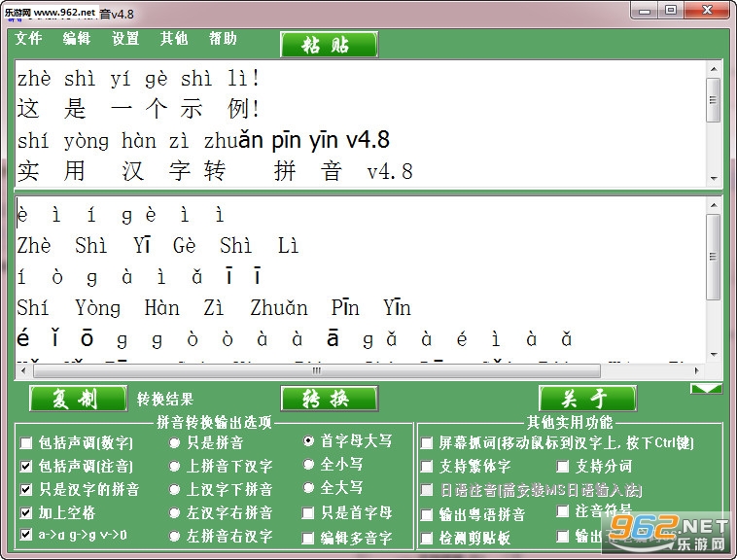The image size is (737, 560).
Task: Click down arrow of result box scrollbar
Action: (x=714, y=355)
